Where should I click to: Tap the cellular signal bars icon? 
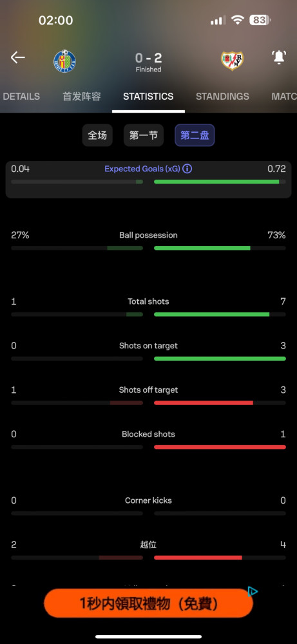(x=218, y=20)
